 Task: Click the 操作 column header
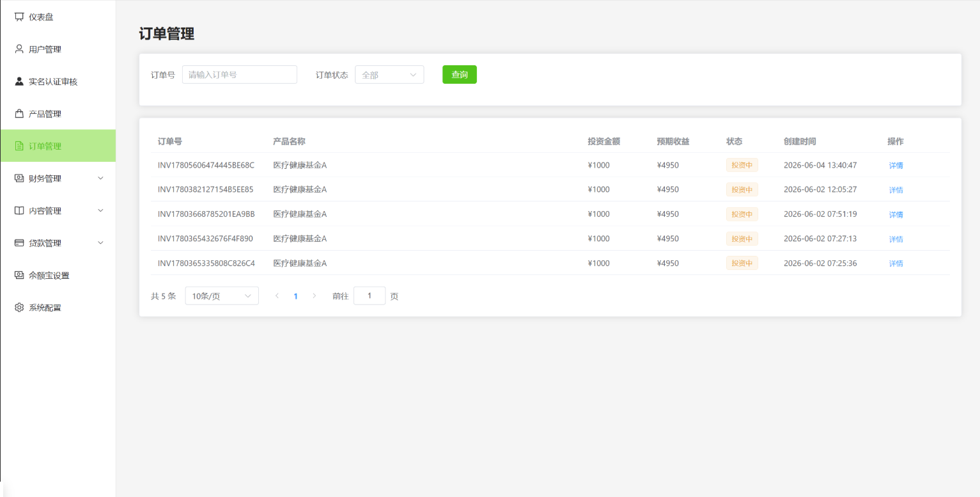896,141
